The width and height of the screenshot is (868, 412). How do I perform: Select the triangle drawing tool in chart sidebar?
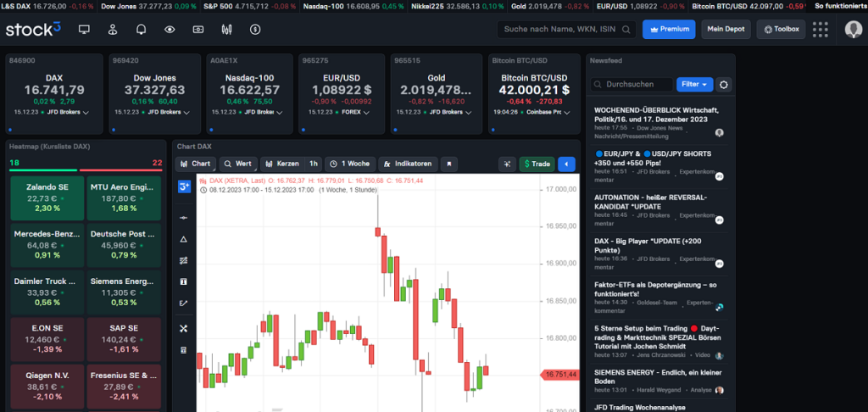[184, 239]
